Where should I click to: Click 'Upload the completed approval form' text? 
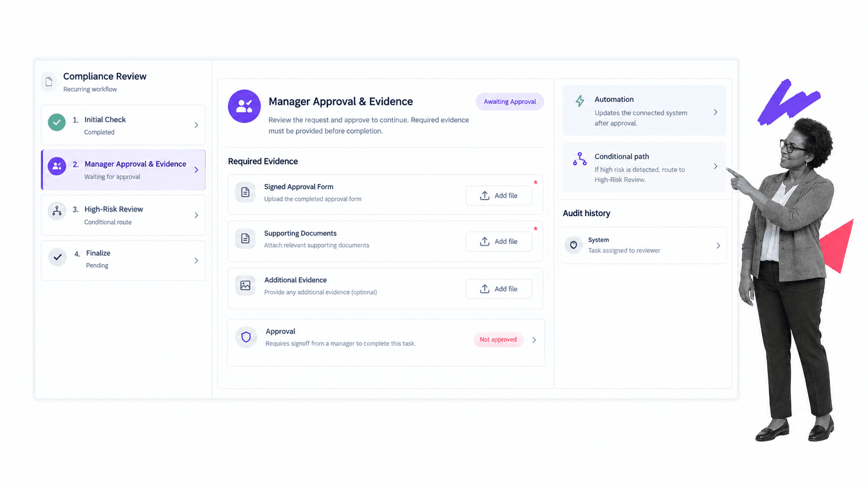[313, 199]
